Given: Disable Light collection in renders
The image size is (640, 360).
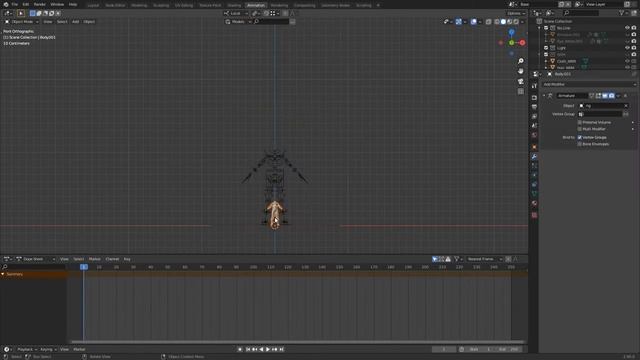Looking at the screenshot, I should [634, 48].
